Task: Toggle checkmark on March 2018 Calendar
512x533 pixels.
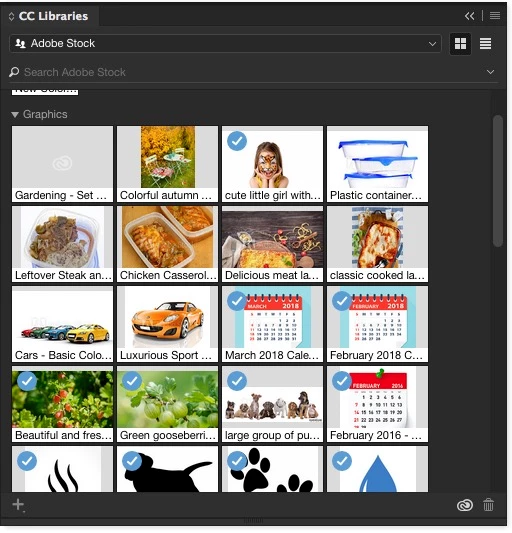Action: pyautogui.click(x=237, y=300)
